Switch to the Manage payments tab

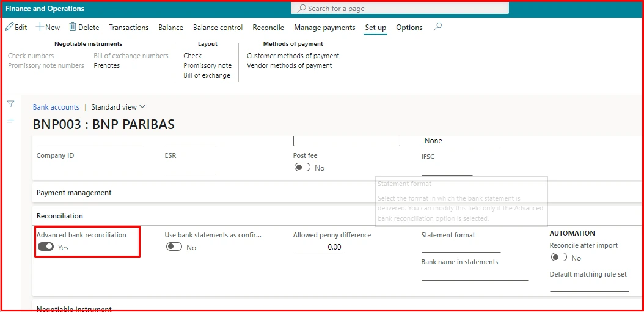(x=324, y=27)
